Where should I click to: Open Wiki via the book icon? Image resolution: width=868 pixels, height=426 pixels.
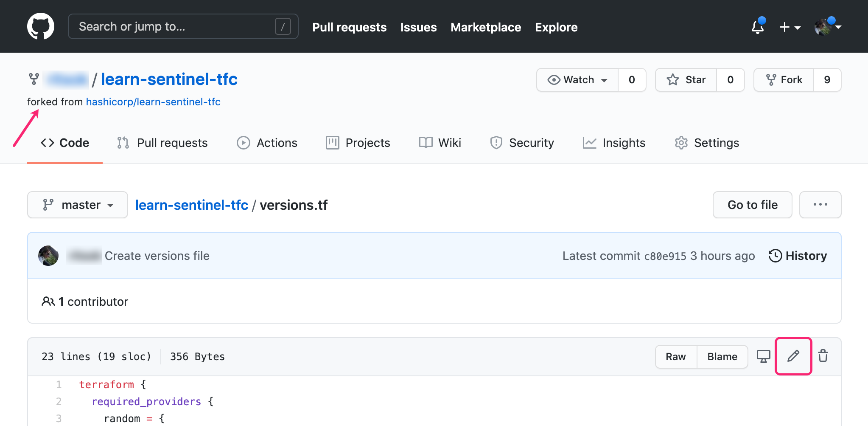[440, 143]
